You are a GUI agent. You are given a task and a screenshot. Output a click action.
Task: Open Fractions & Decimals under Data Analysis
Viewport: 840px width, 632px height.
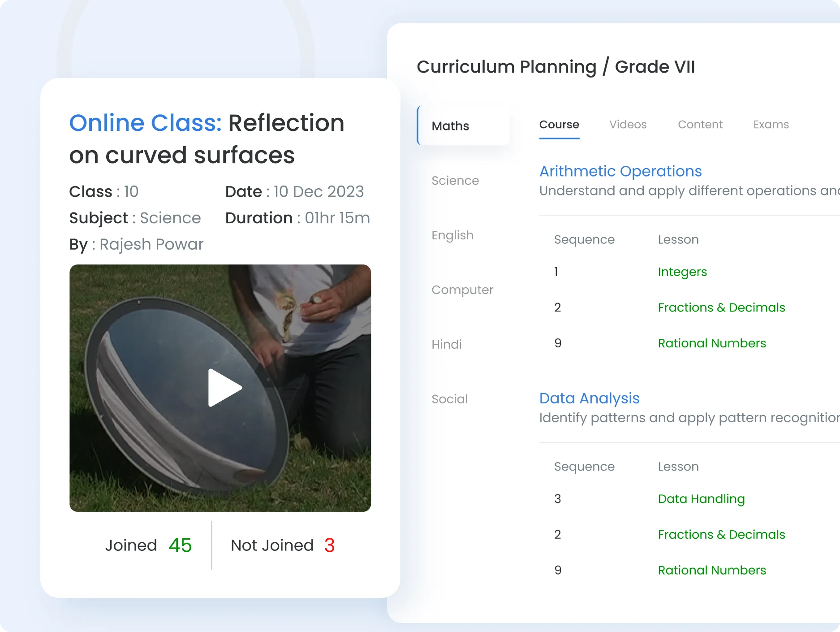[721, 535]
